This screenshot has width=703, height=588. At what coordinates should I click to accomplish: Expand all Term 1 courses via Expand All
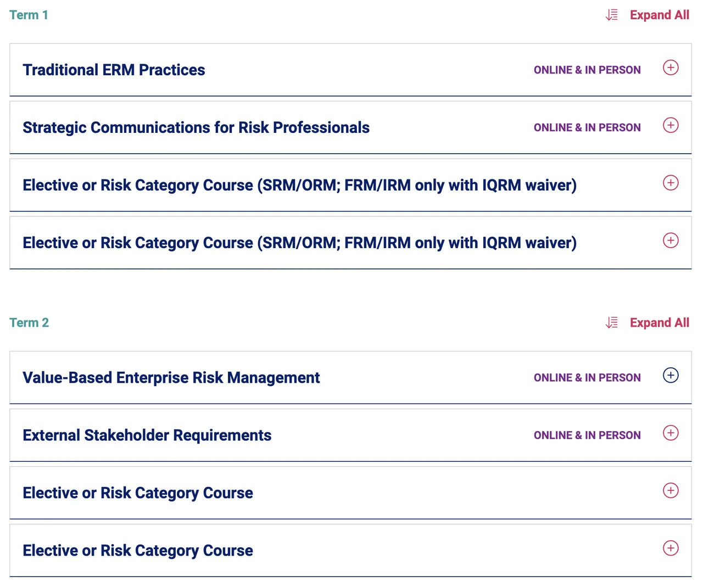coord(659,15)
